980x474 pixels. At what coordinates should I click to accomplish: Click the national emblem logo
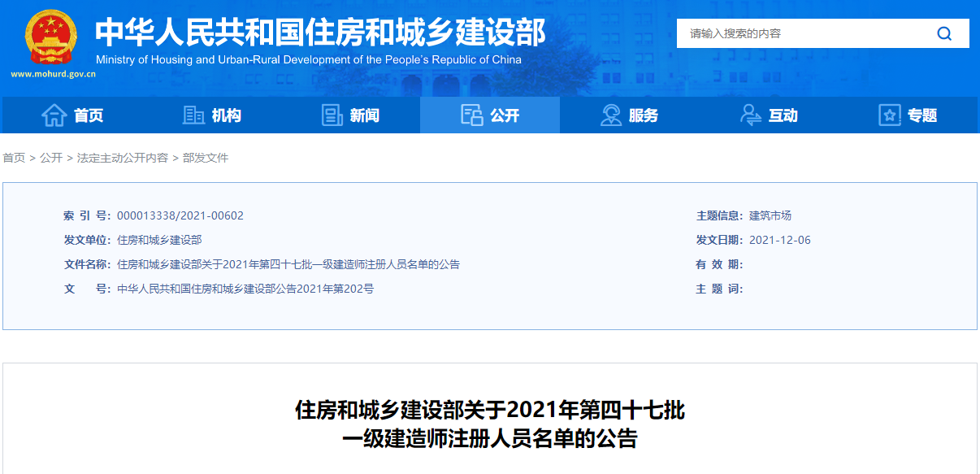pyautogui.click(x=51, y=37)
